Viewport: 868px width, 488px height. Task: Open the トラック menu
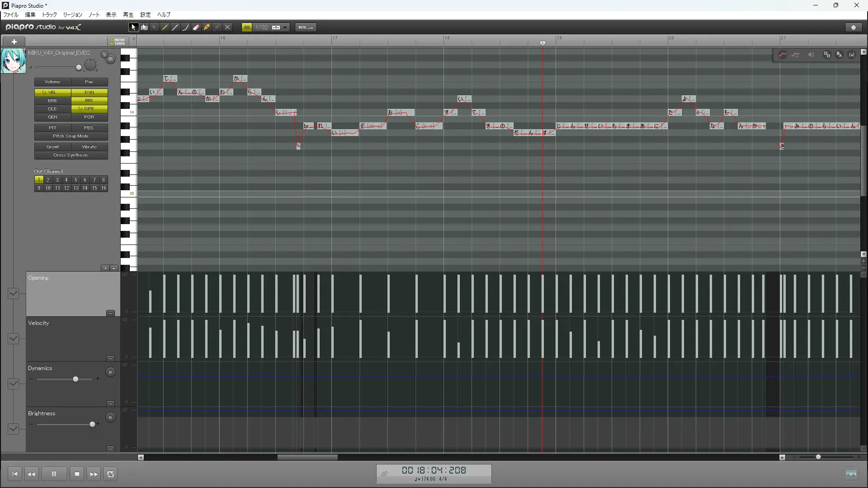pyautogui.click(x=49, y=15)
